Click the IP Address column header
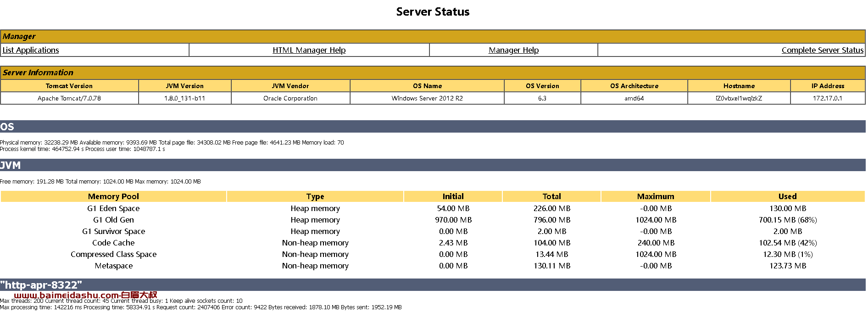 (828, 86)
